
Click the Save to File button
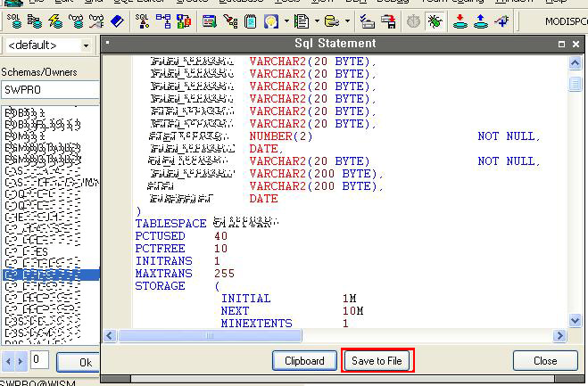(x=377, y=361)
